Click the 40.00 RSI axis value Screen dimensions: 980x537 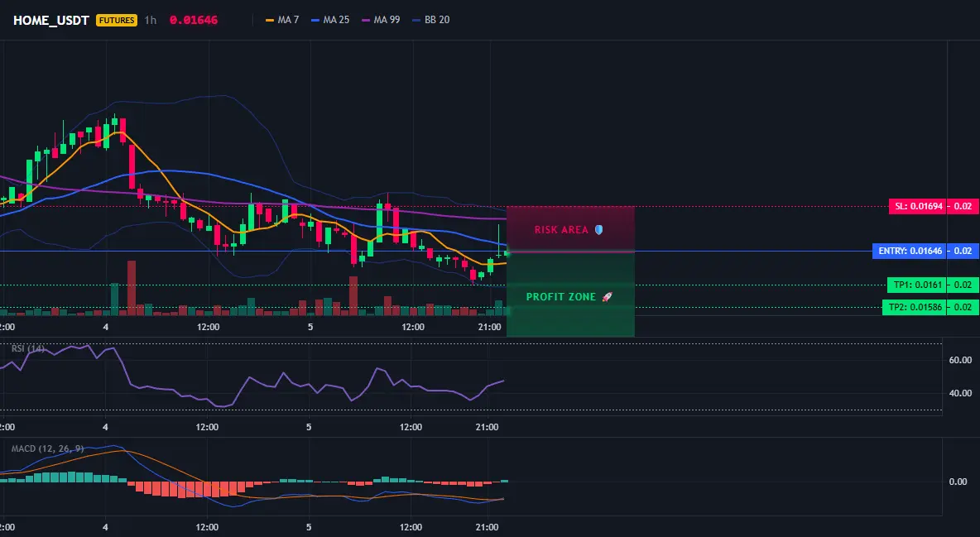(x=960, y=393)
